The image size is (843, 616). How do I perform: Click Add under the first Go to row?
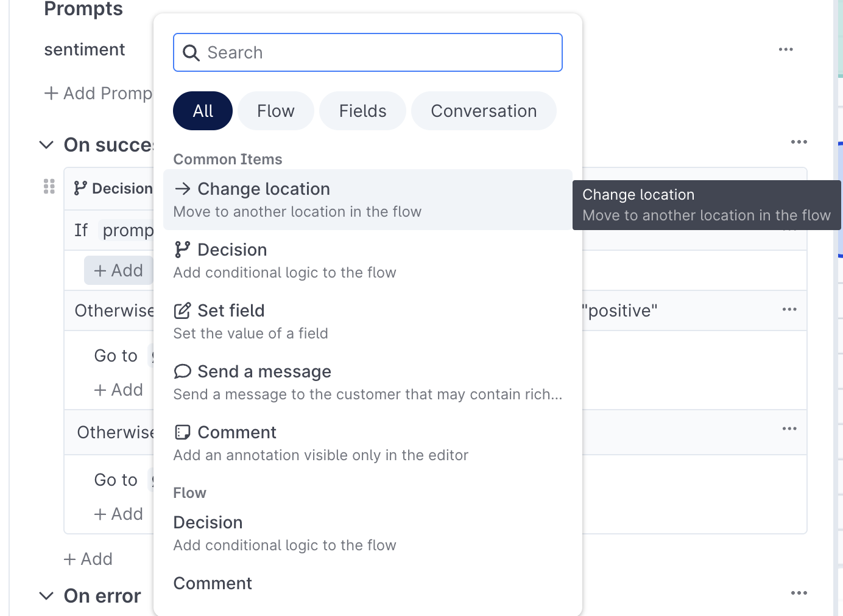(119, 390)
